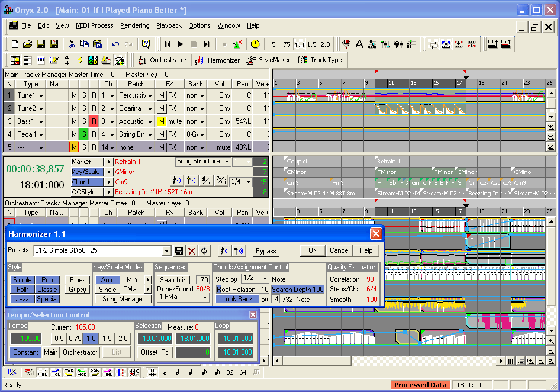This screenshot has width=560, height=392.
Task: Click the Look Back button
Action: point(237,299)
